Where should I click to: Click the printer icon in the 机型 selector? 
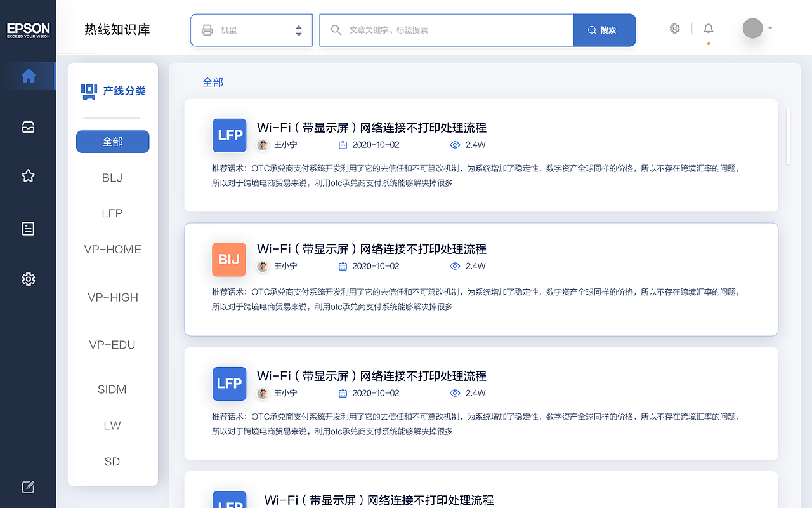(x=207, y=29)
